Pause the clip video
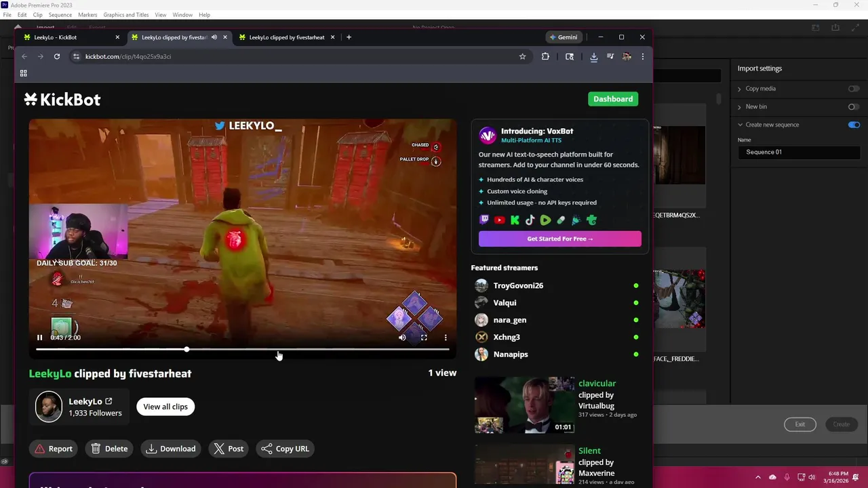 click(x=39, y=338)
